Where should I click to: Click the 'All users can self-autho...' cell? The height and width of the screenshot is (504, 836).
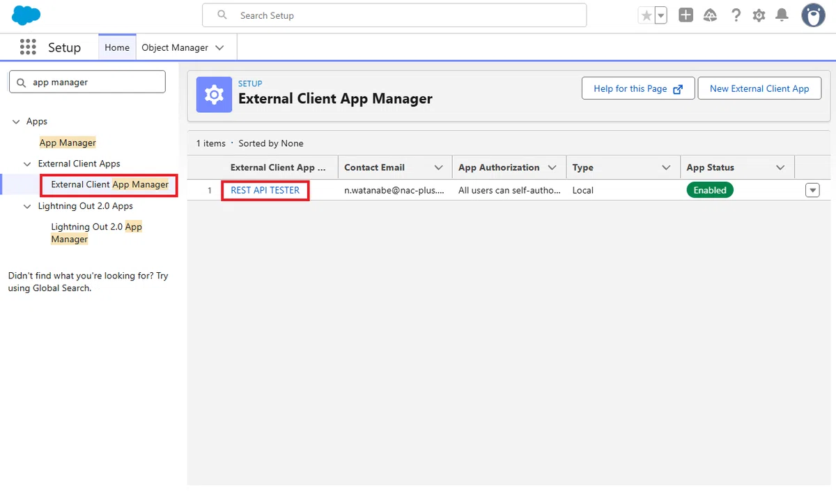click(x=509, y=190)
